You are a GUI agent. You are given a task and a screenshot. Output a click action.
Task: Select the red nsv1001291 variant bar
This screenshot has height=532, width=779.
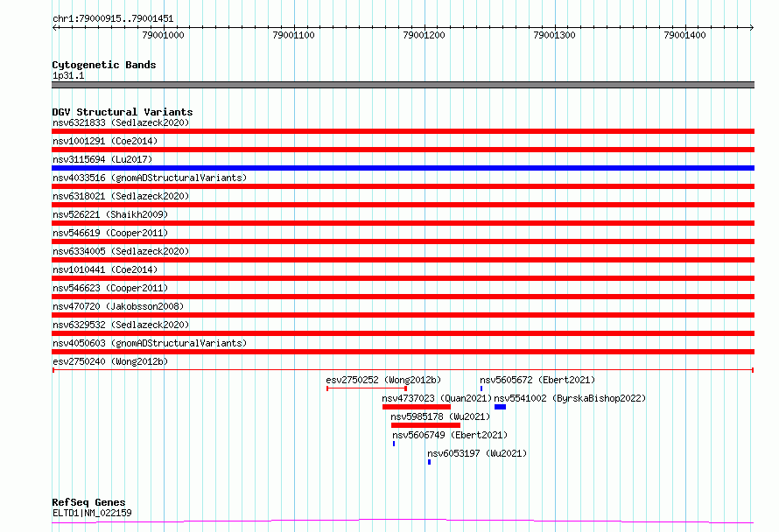click(x=403, y=150)
